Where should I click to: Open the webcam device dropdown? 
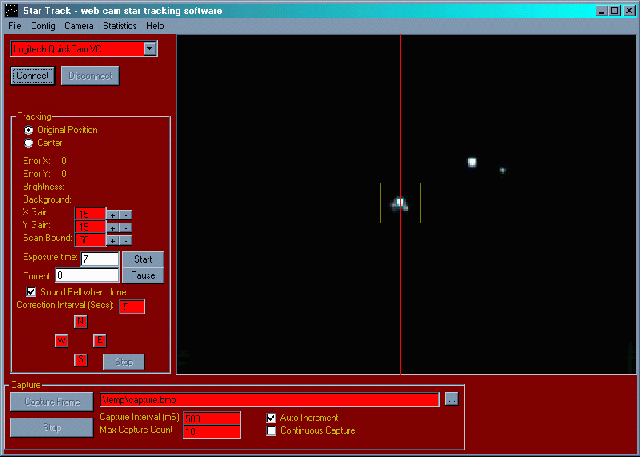pyautogui.click(x=149, y=48)
